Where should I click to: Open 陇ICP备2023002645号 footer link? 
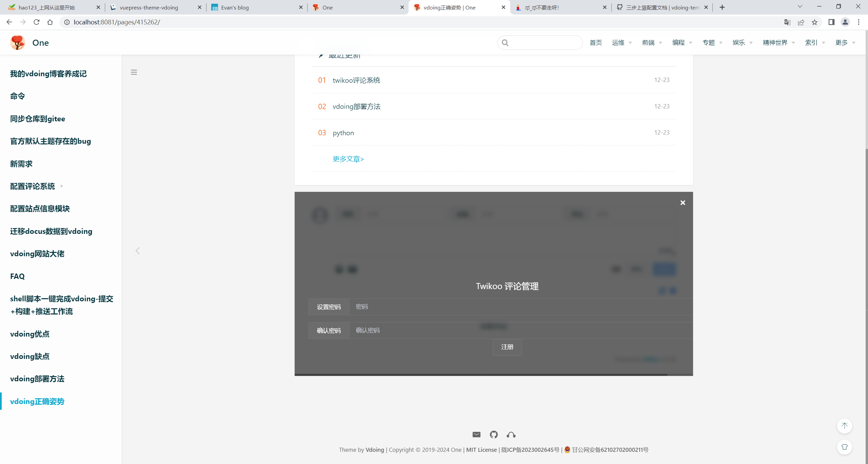click(530, 450)
